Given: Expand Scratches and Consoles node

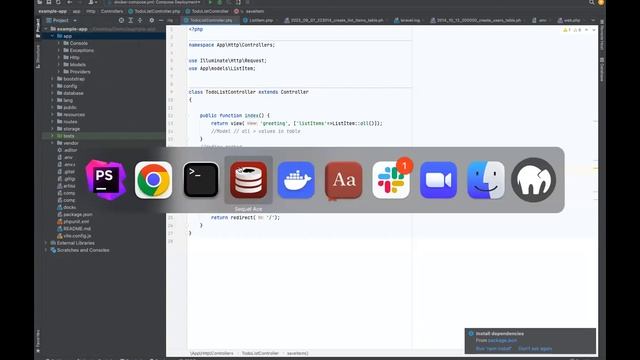Looking at the screenshot, I should coord(46,250).
